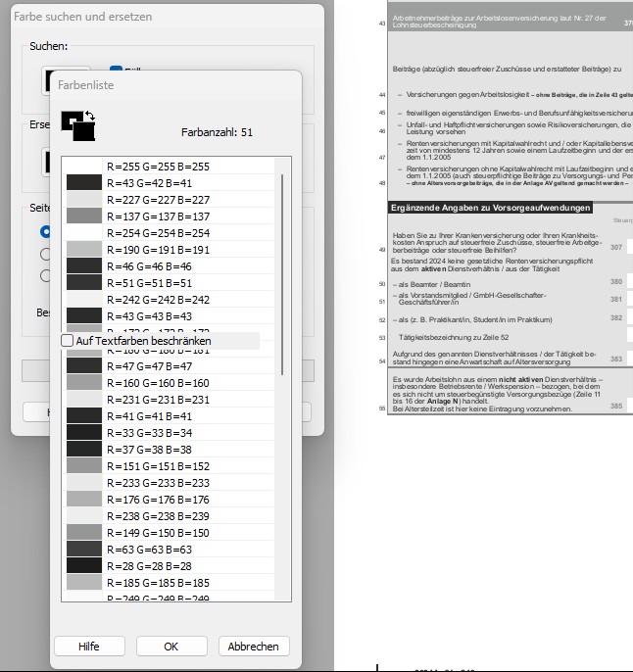Click document line 'Versicherungen gegen Arbeitslosigkeit'
Screen dimensions: 633x672
coord(468,95)
